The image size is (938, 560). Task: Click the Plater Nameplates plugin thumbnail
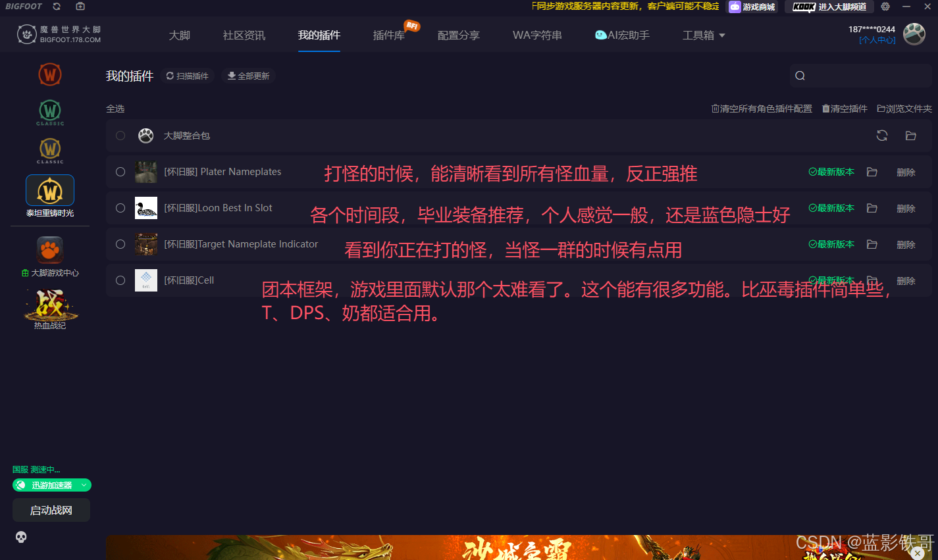pos(146,172)
